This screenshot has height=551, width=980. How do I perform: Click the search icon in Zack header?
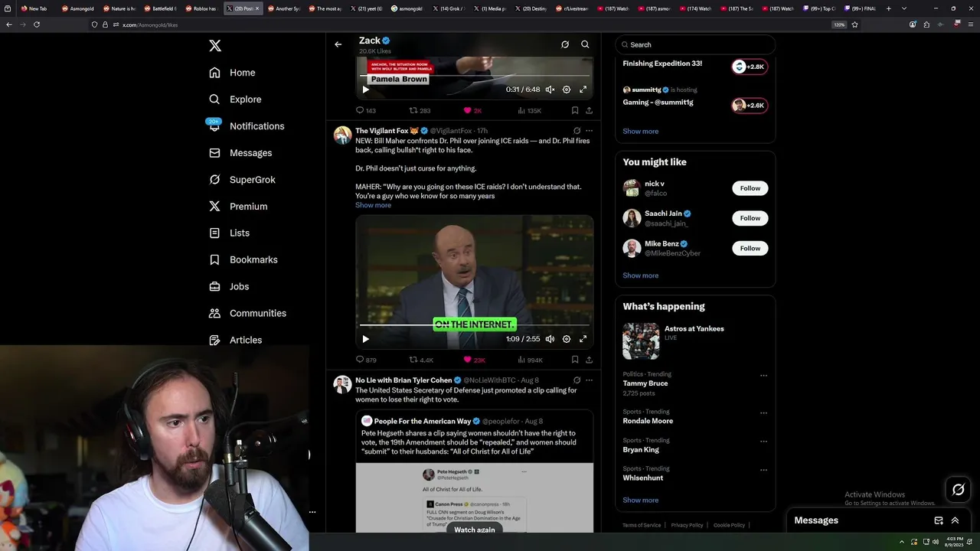click(x=585, y=44)
